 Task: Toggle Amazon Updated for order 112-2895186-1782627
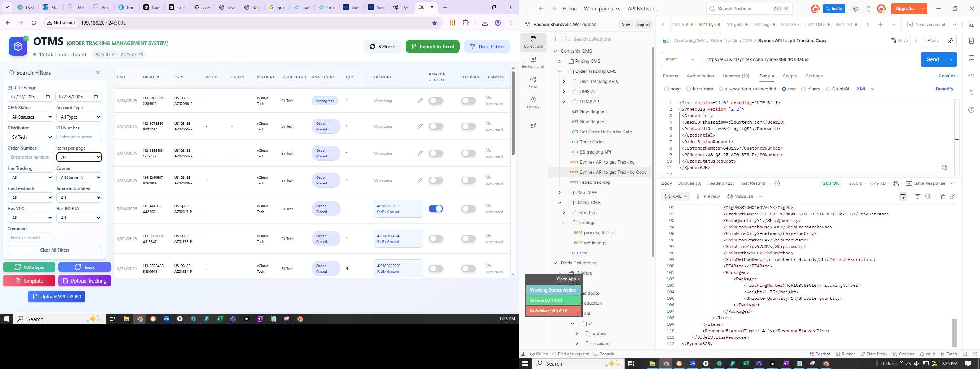click(436, 153)
